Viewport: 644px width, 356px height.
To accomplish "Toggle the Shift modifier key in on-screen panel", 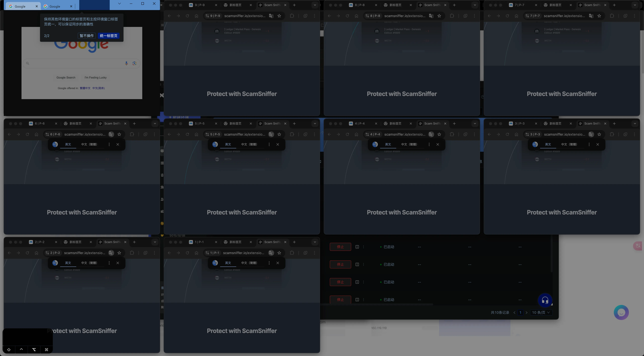I will [9, 349].
